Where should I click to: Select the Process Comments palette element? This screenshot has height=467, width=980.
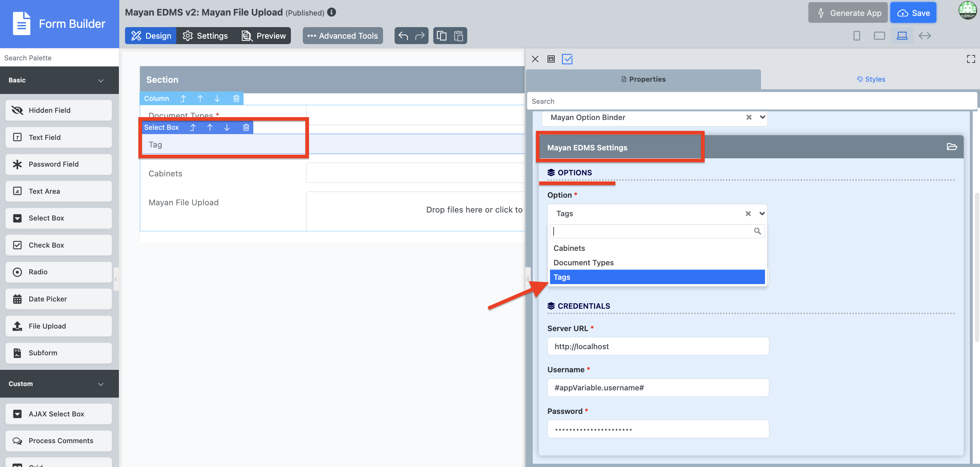click(x=59, y=441)
